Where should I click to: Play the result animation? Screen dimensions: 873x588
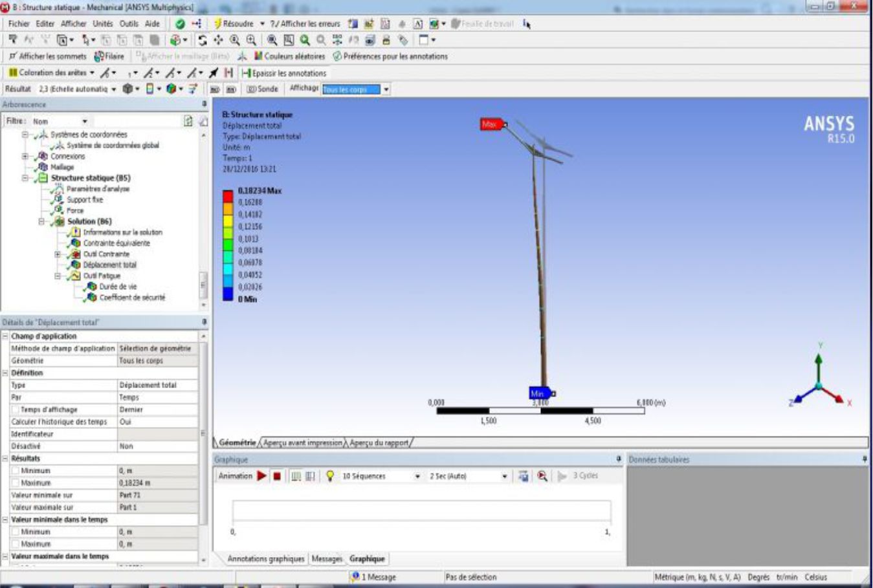pos(261,476)
